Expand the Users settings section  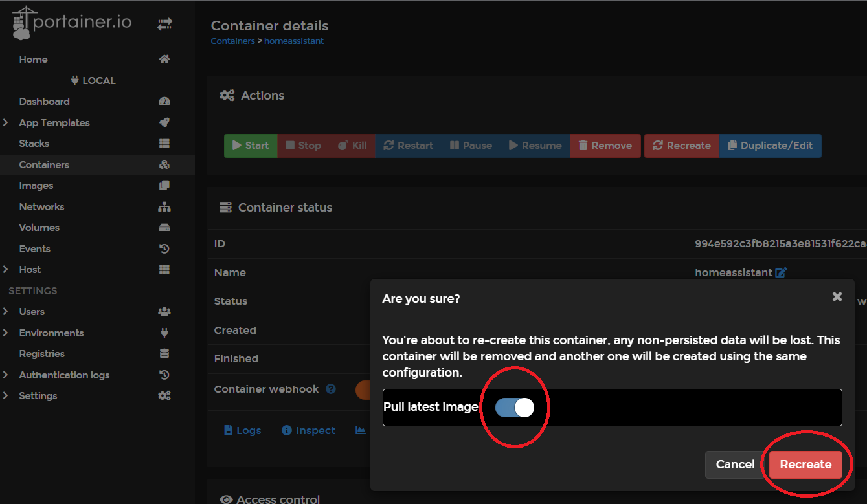(x=6, y=312)
